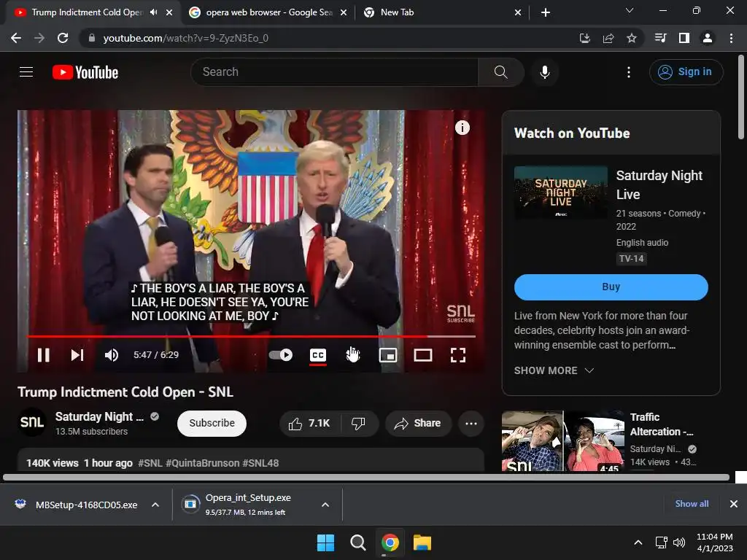Open Traffic Altercation video title
The width and height of the screenshot is (747, 560).
click(x=662, y=424)
